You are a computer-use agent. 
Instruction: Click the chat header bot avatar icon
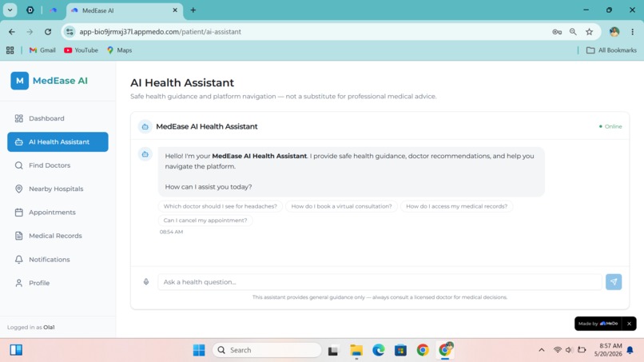click(145, 126)
